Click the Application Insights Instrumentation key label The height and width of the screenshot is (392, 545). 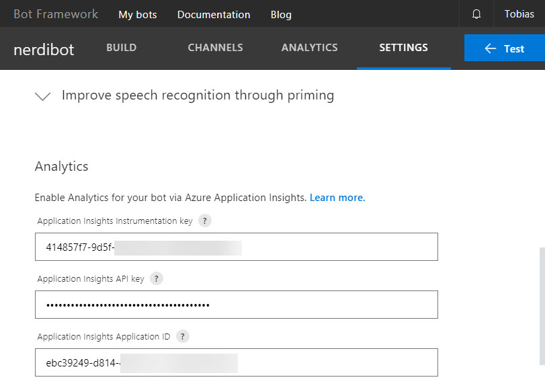click(115, 221)
